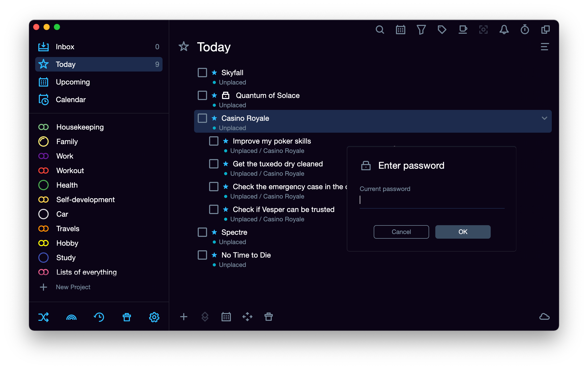The height and width of the screenshot is (369, 588).
Task: Click the blue star on Skyfall task
Action: coord(214,73)
